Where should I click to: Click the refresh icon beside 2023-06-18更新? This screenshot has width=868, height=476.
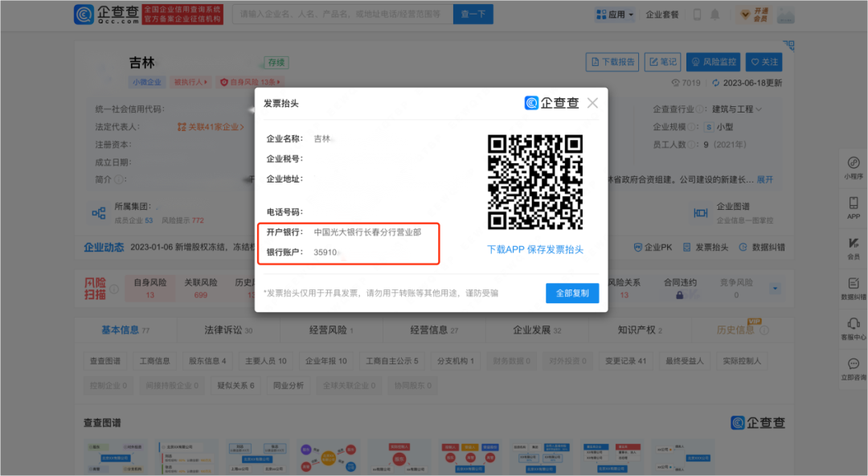[x=715, y=83]
